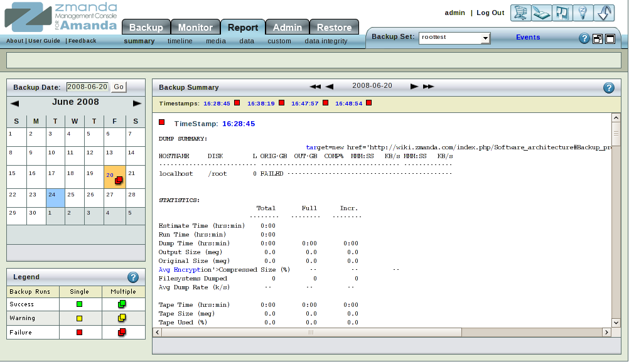Click the lightbulb tips icon
This screenshot has height=364, width=629.
coord(583,13)
